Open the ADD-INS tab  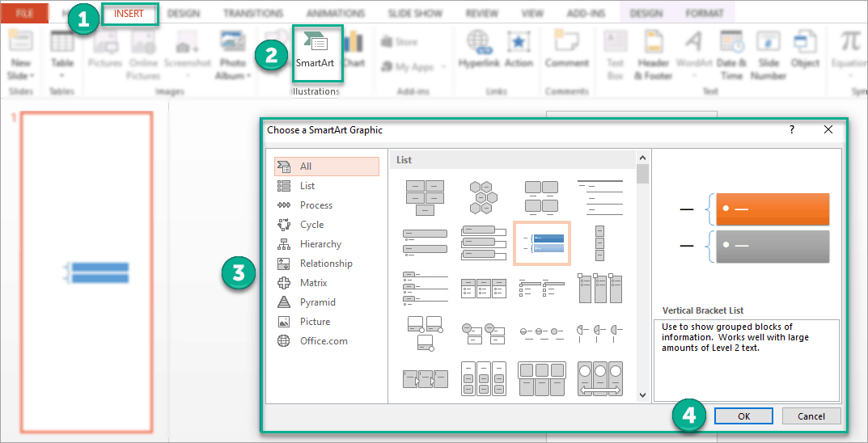pyautogui.click(x=586, y=14)
